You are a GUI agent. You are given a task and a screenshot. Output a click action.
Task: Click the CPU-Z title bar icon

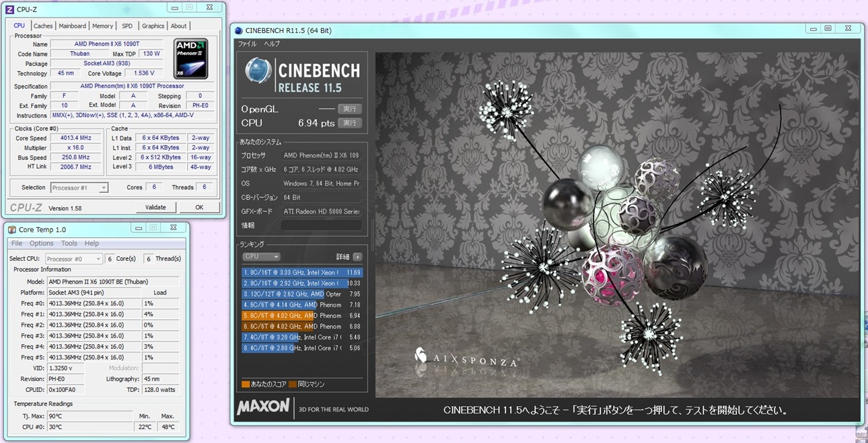(9, 9)
